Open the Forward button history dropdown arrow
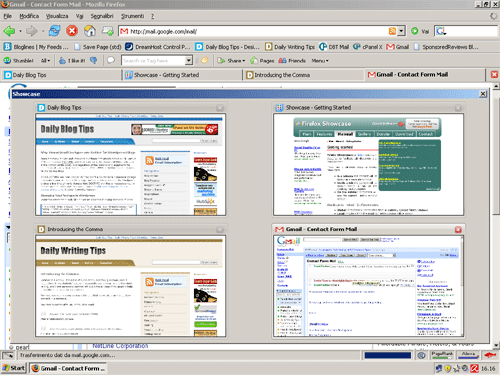 coord(43,31)
